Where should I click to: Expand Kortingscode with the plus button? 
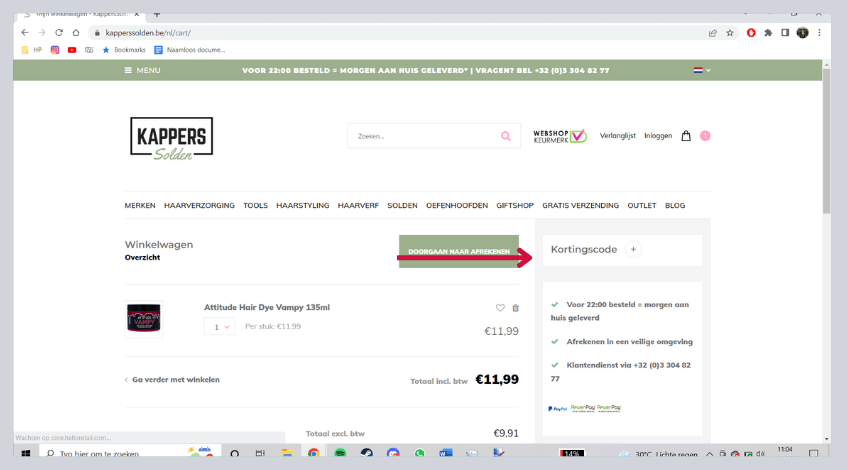click(x=633, y=249)
